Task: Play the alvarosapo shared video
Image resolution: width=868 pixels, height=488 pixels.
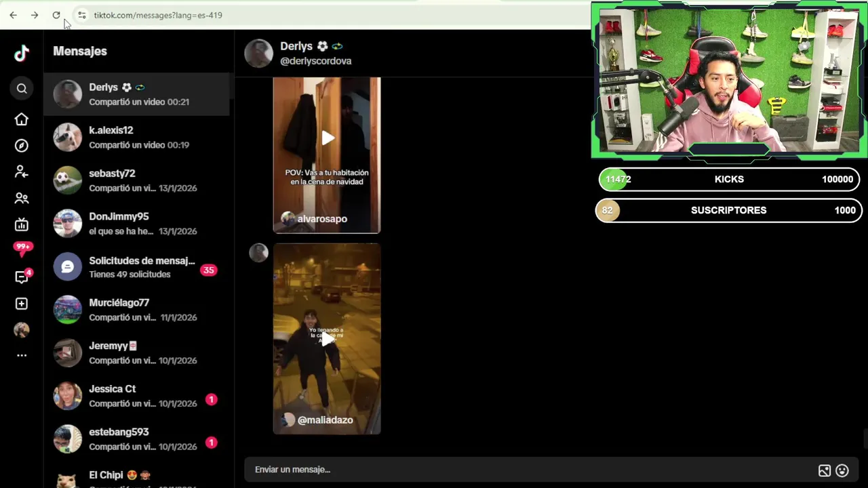Action: (x=327, y=138)
